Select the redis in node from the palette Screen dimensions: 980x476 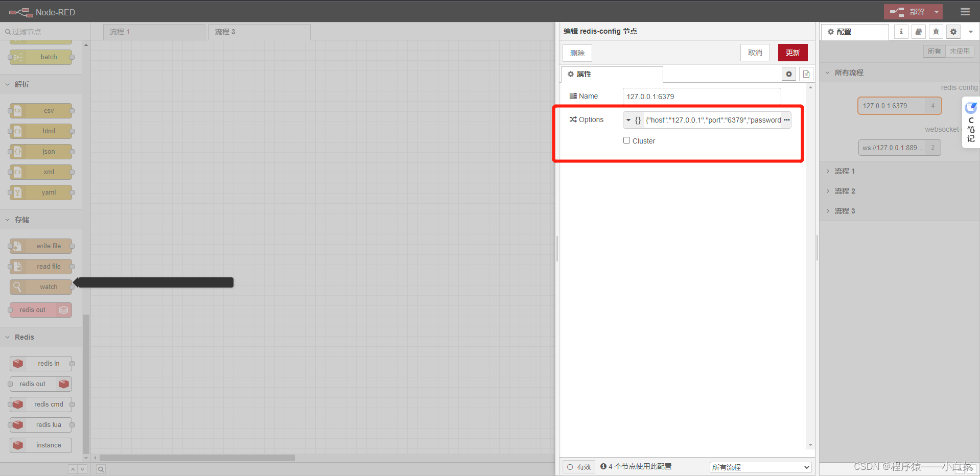tap(40, 363)
